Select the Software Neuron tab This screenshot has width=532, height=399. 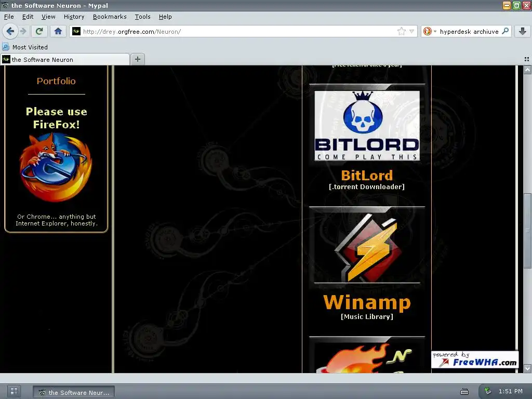point(65,60)
